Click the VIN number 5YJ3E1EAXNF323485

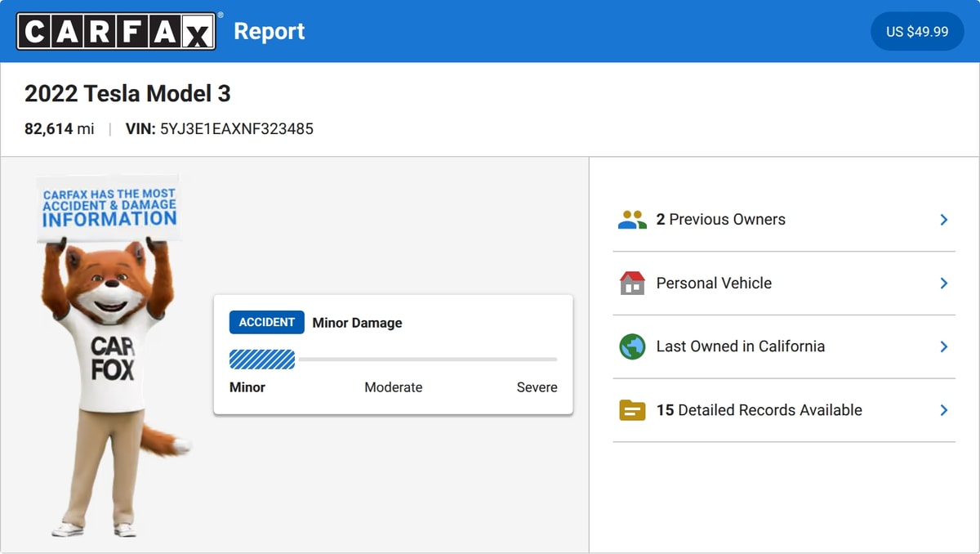[x=237, y=129]
